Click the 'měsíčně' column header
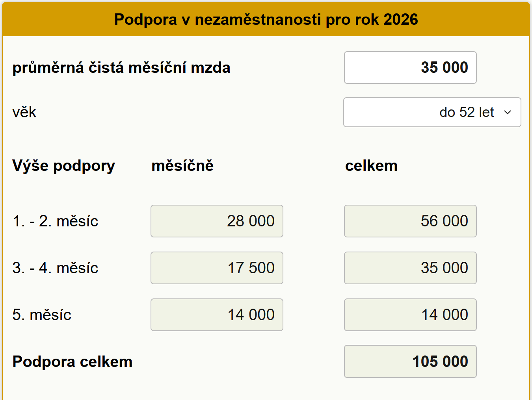532x400 pixels. [182, 166]
